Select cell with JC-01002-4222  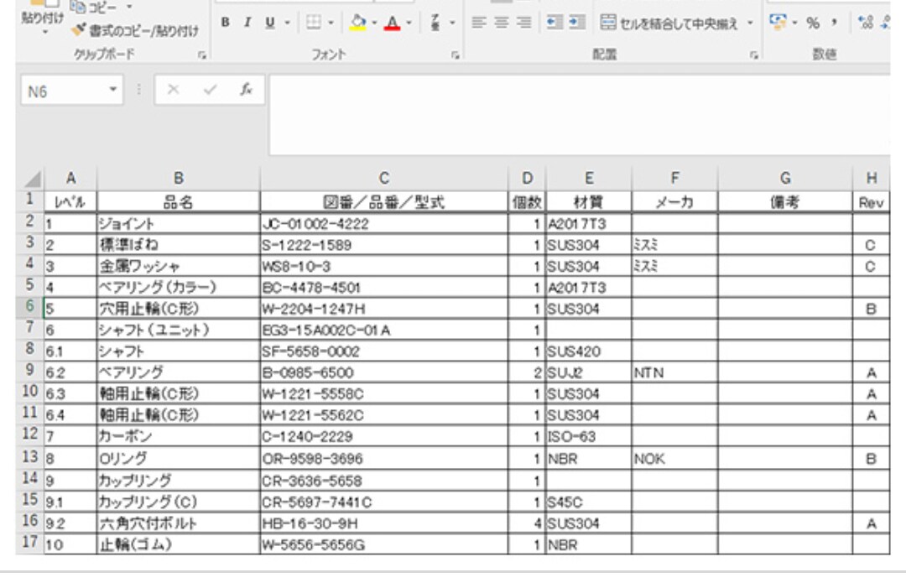pyautogui.click(x=383, y=223)
